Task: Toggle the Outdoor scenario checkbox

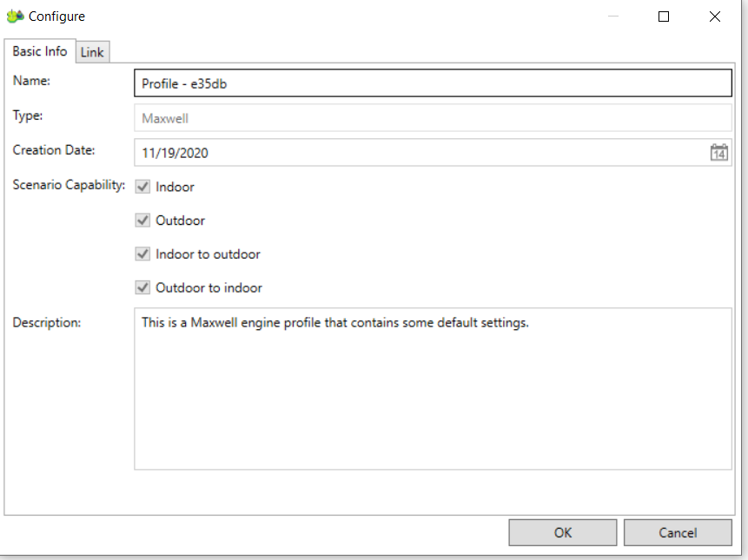Action: click(x=143, y=221)
